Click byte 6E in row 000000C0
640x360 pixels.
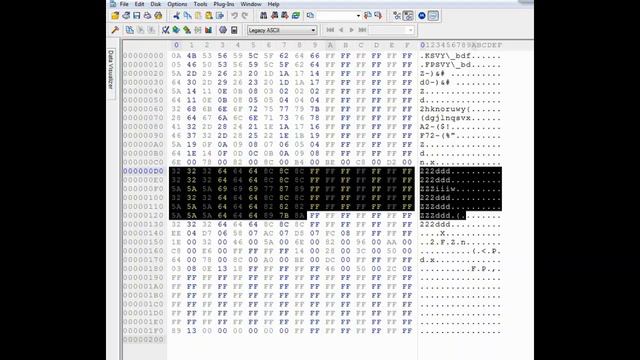click(176, 162)
